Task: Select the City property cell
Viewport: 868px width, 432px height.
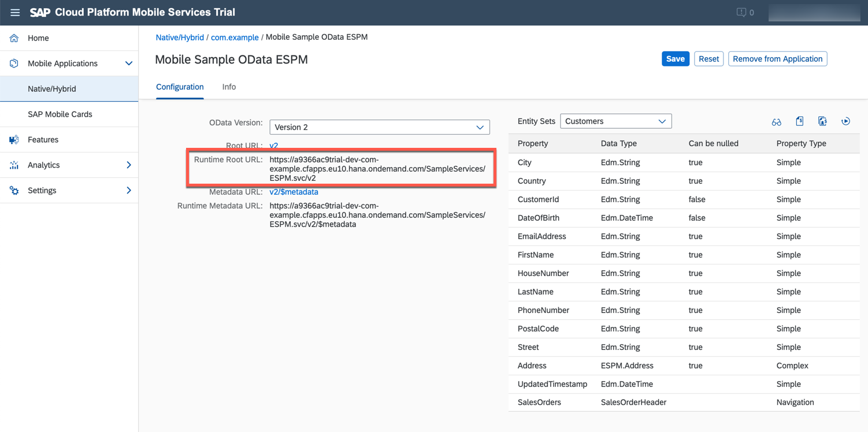Action: [525, 163]
